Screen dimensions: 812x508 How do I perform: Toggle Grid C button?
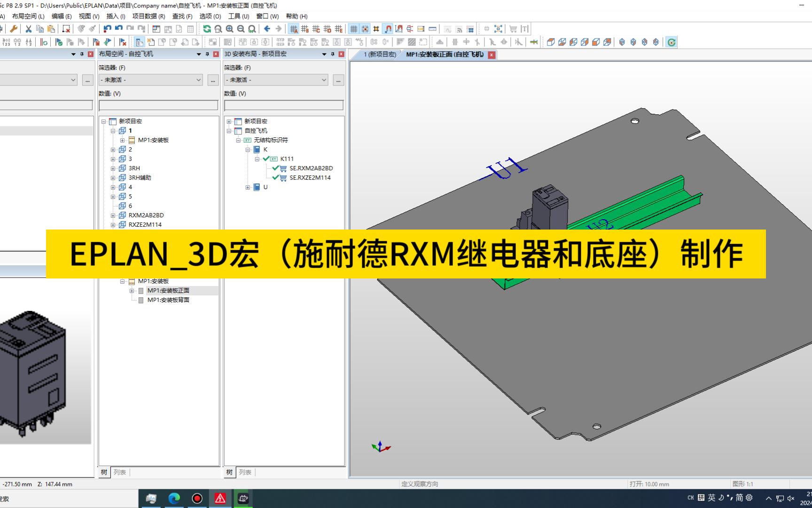pos(316,29)
